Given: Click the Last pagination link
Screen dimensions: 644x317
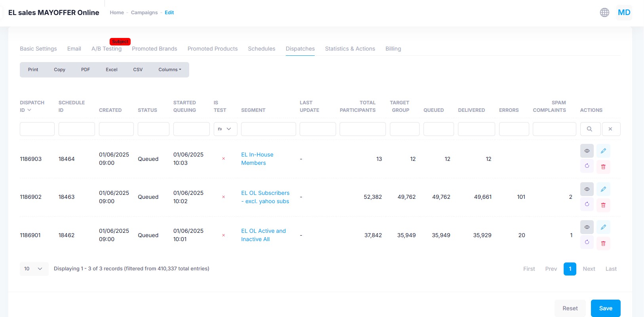Looking at the screenshot, I should (611, 269).
